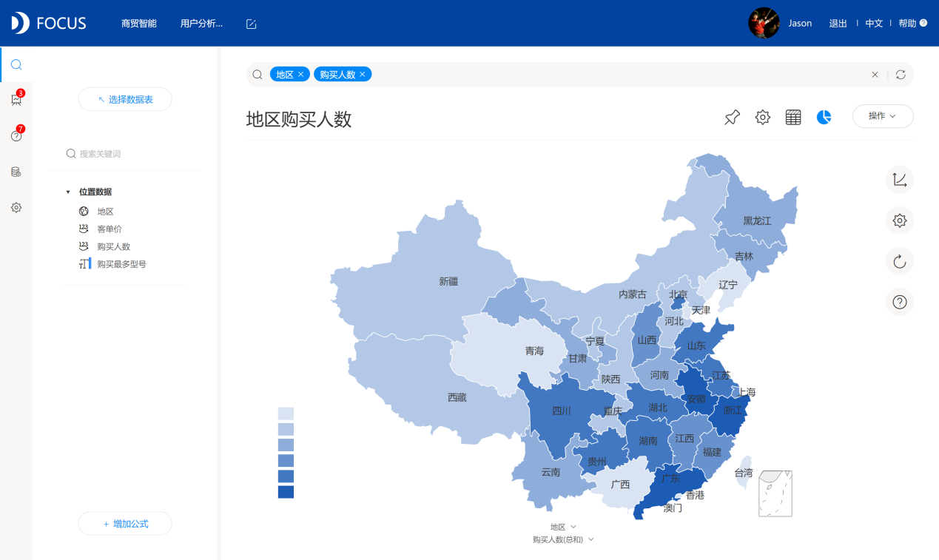This screenshot has width=939, height=560.
Task: Switch to table view icon
Action: point(793,117)
